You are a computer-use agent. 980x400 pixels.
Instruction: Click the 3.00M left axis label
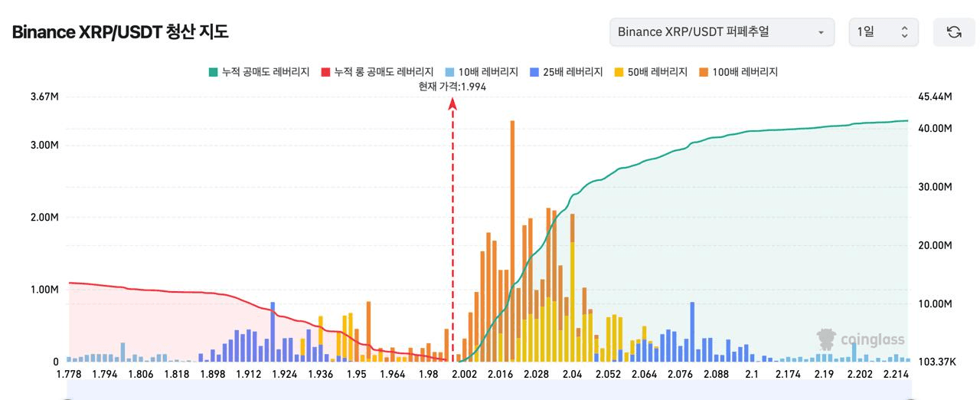click(44, 145)
